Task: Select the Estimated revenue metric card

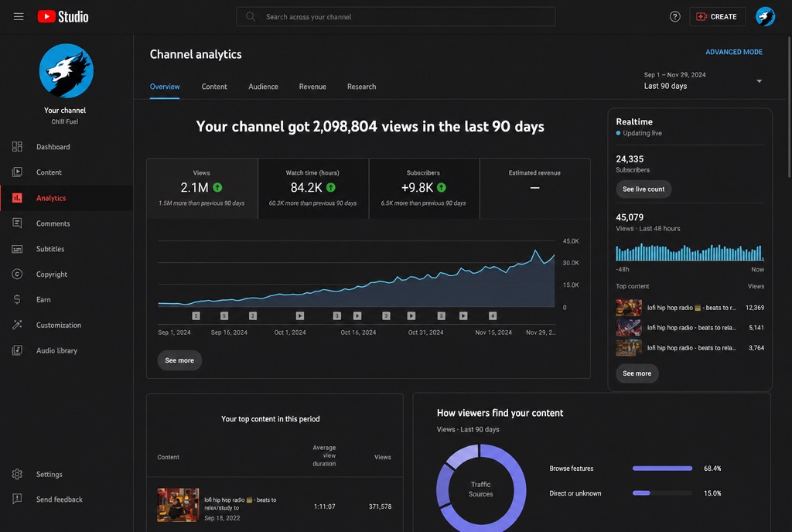Action: [x=535, y=189]
